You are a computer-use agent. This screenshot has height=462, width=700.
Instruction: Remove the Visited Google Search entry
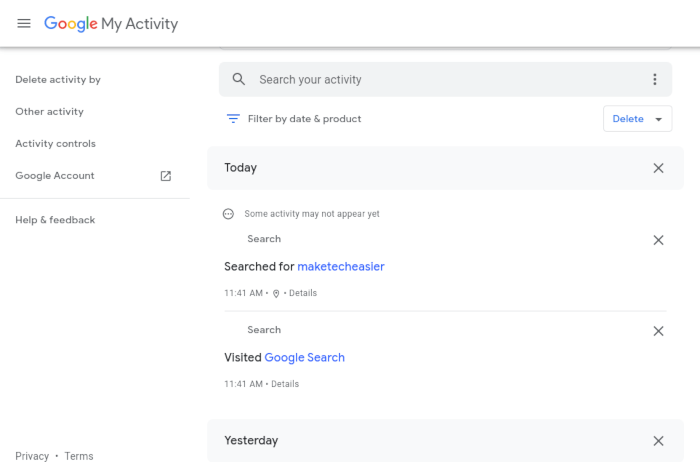click(x=658, y=331)
